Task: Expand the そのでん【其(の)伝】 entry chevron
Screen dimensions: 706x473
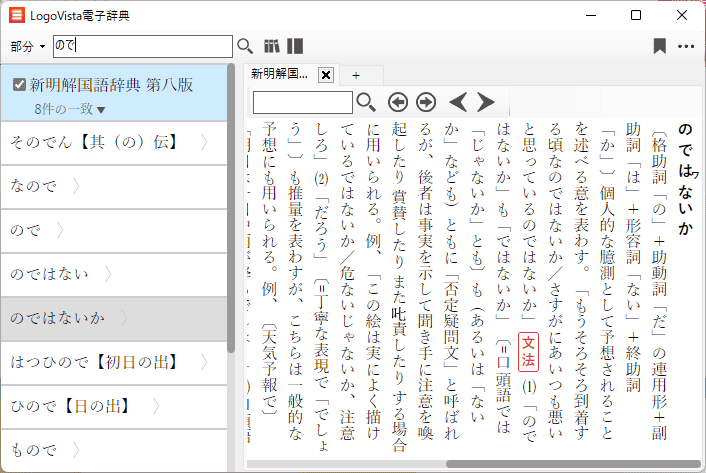Action: pos(205,143)
